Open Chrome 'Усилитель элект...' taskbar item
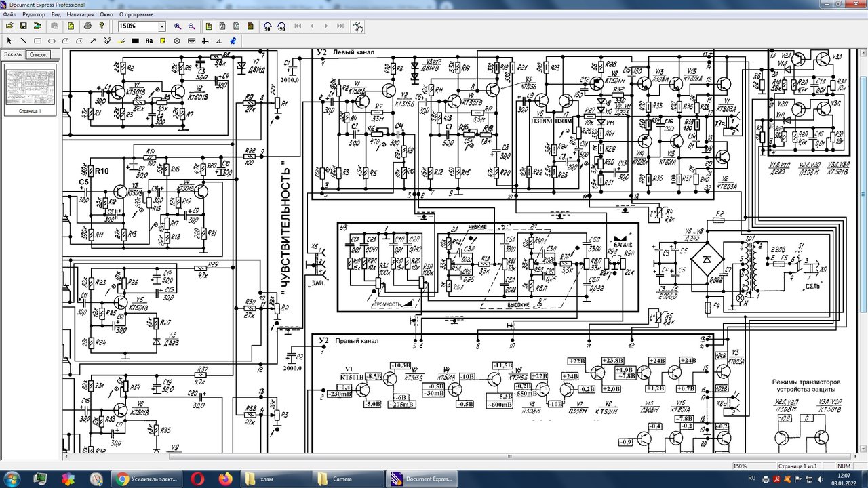 point(146,479)
